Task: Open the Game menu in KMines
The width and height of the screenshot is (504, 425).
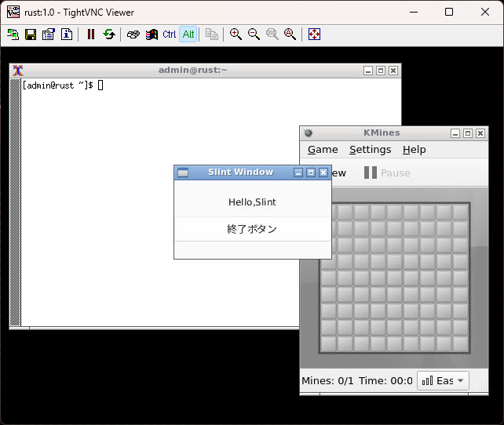Action: pos(323,150)
